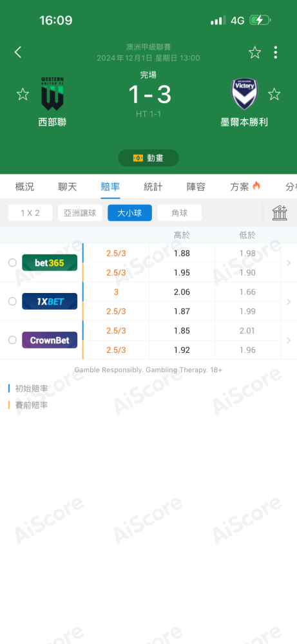Click the 1-3 final score

click(x=149, y=94)
